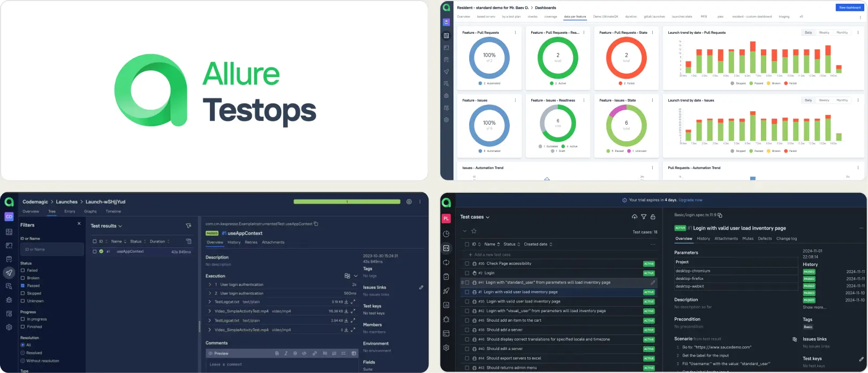
Task: Open the bug Defects icon in Test cases sidebar
Action: (x=446, y=319)
